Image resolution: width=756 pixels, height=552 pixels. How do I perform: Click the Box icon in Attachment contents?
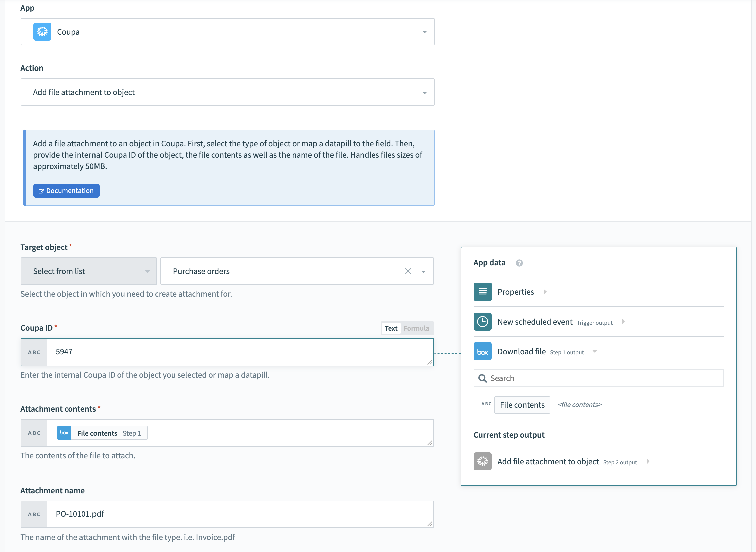64,433
